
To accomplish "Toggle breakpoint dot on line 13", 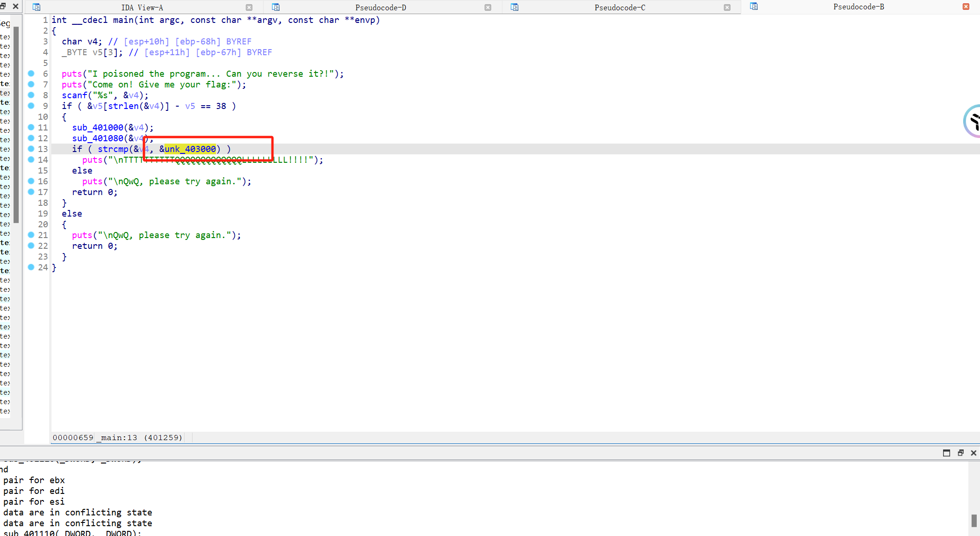I will (31, 149).
